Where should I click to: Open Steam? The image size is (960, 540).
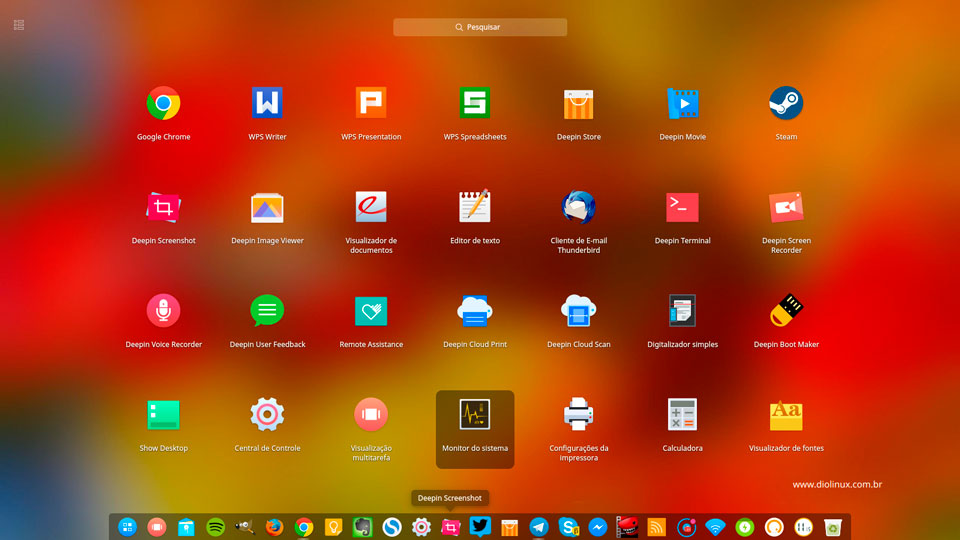[x=786, y=103]
